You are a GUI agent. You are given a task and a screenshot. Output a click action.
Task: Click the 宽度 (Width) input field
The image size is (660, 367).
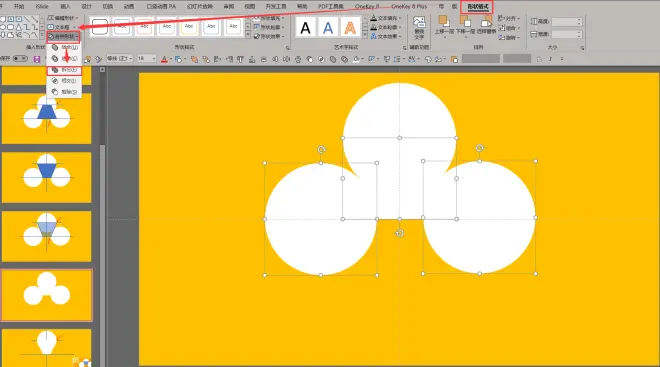(567, 34)
